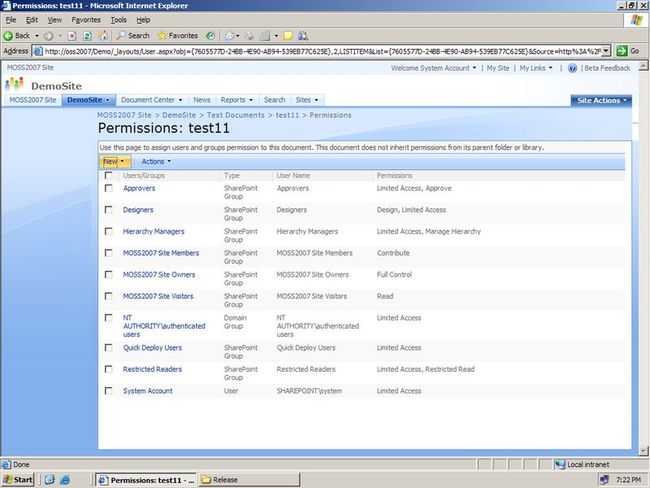Click the Mail envelope icon

point(229,36)
